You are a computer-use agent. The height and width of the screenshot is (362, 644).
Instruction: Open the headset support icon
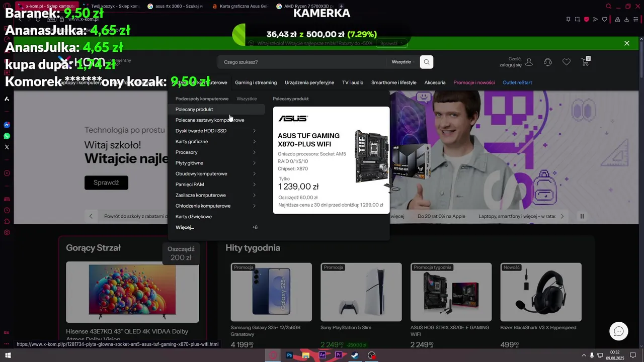tap(548, 62)
